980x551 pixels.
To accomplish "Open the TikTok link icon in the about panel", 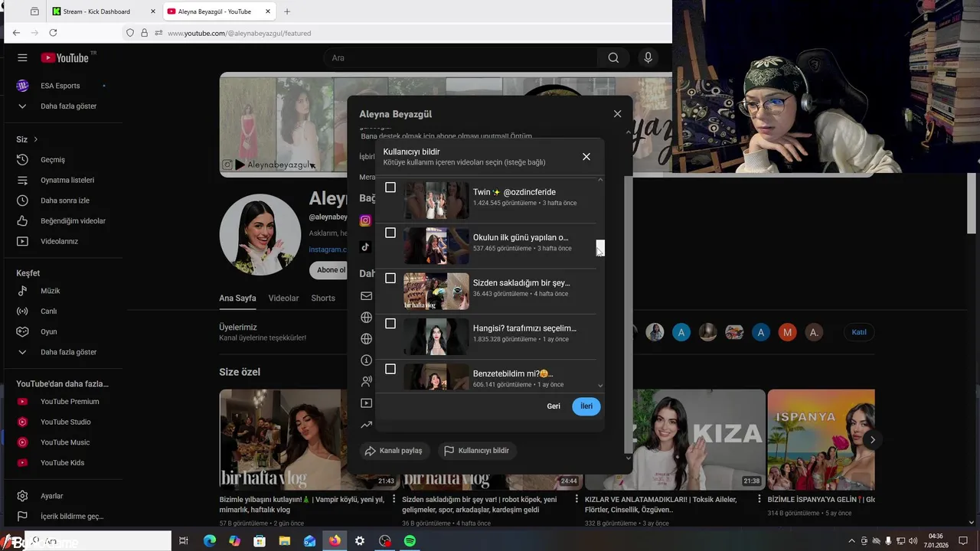I will [366, 246].
